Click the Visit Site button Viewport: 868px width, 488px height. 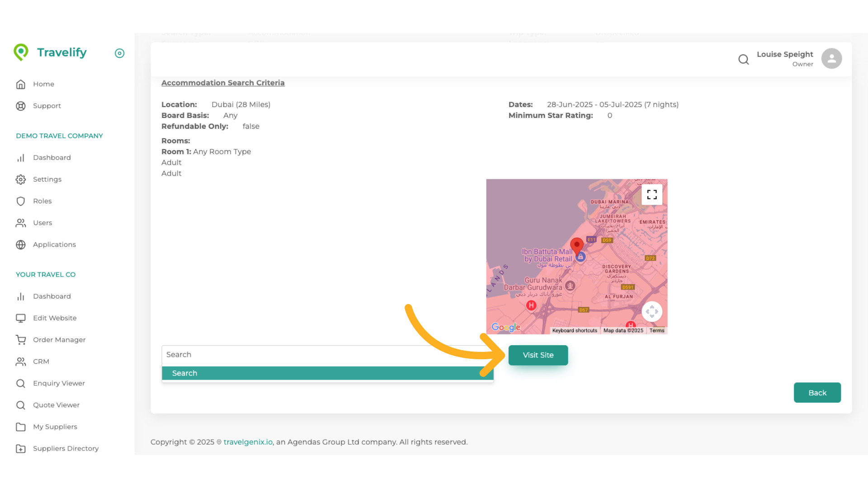(538, 355)
